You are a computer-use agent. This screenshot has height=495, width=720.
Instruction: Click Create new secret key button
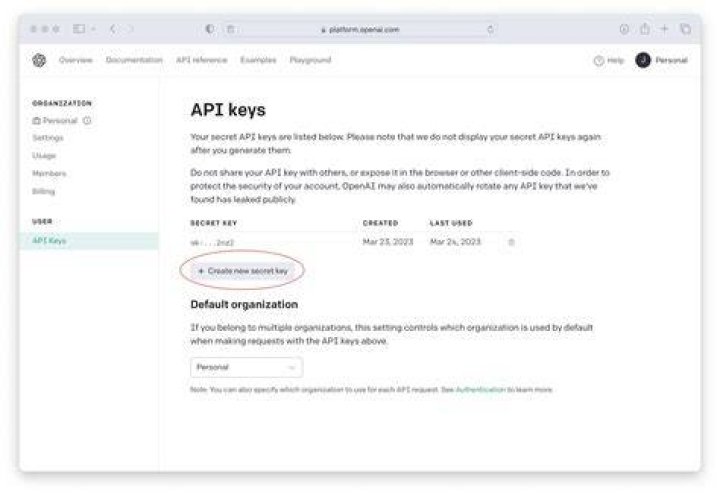click(x=242, y=271)
